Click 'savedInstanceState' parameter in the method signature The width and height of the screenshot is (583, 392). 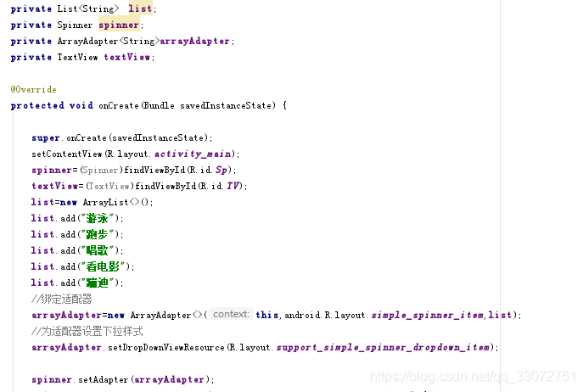(x=226, y=105)
